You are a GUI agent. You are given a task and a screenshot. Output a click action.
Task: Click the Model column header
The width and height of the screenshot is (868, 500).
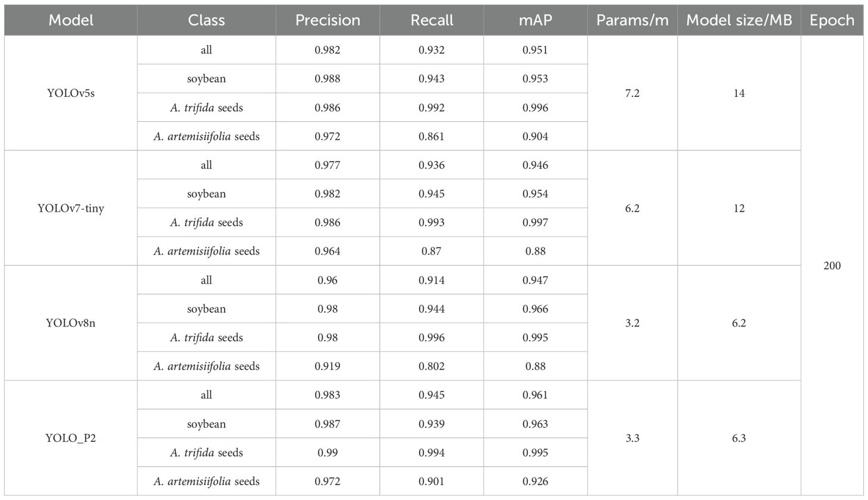[71, 20]
